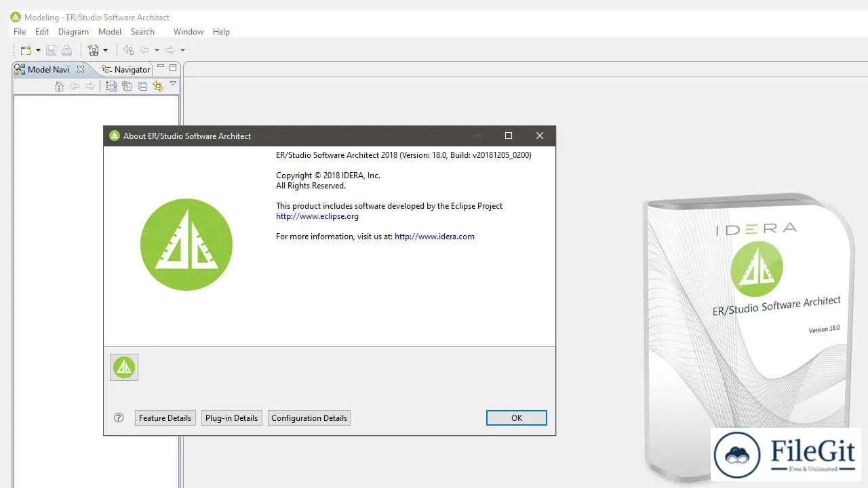The height and width of the screenshot is (488, 868).
Task: Open the Model Navigator view menu triangle
Action: (173, 84)
